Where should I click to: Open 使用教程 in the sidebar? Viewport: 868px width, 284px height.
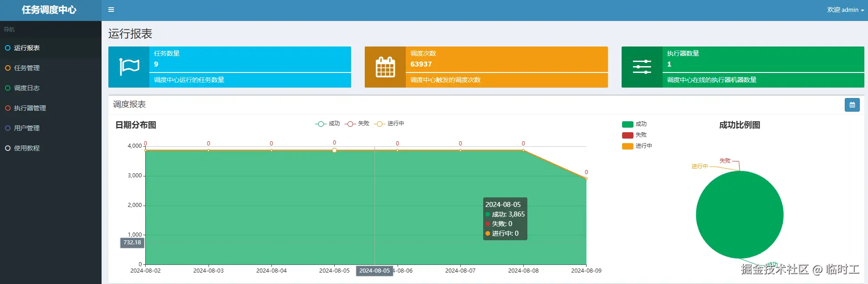[x=51, y=148]
